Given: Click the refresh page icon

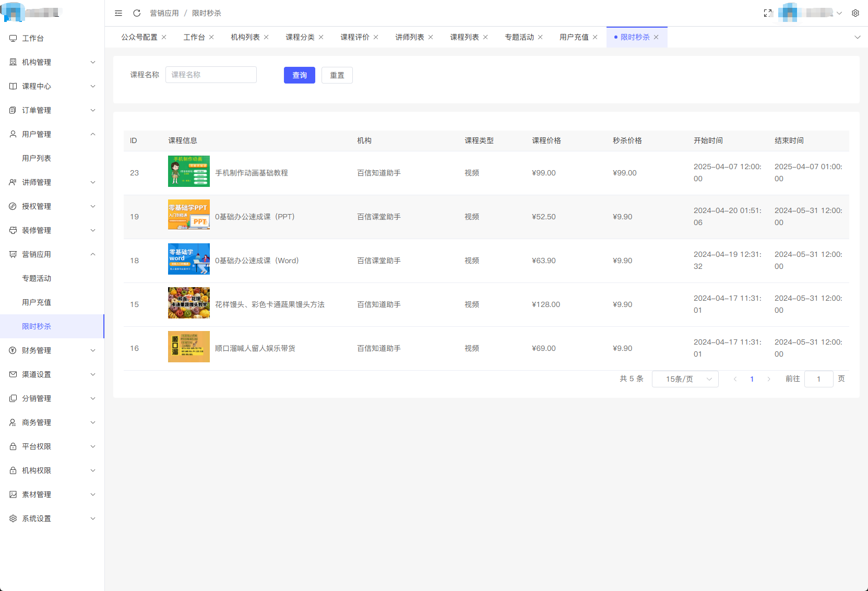Looking at the screenshot, I should click(x=137, y=13).
